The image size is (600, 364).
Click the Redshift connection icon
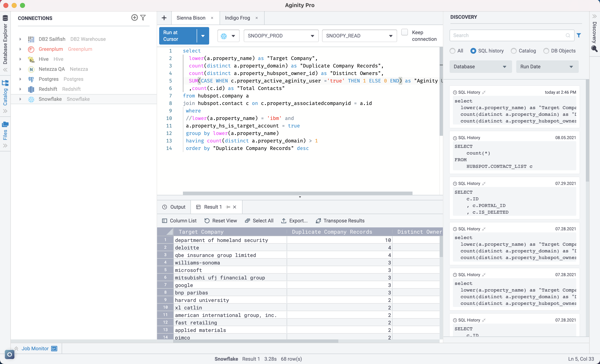click(x=31, y=89)
